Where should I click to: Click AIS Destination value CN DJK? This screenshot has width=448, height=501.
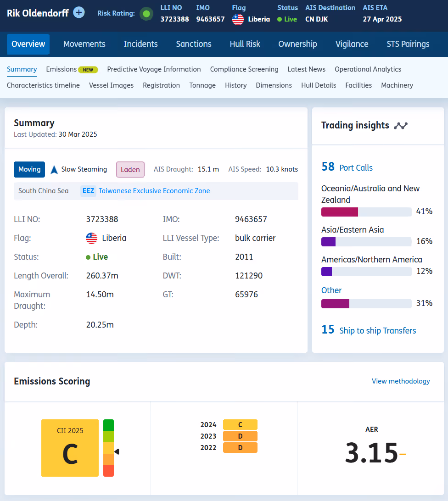coord(317,19)
